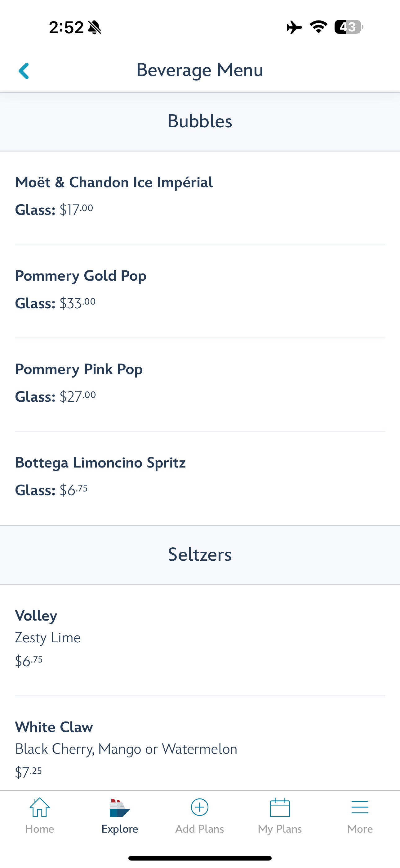Tap the back chevron arrow

pyautogui.click(x=24, y=71)
